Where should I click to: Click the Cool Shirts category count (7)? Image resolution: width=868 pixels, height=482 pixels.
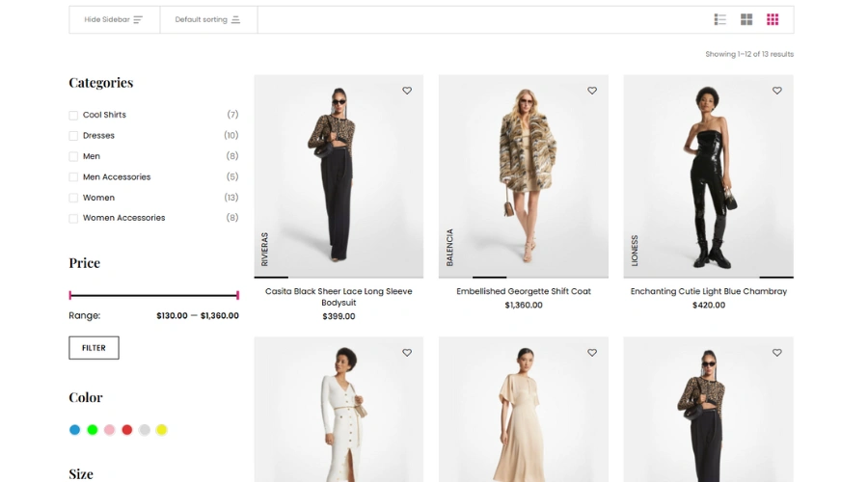click(x=232, y=115)
